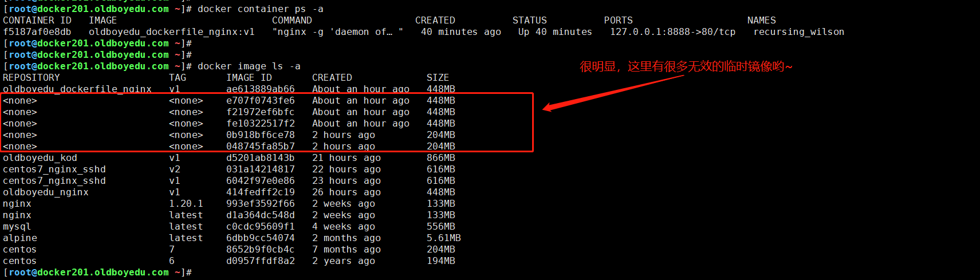Click the nginx 1.20.1 tag
The height and width of the screenshot is (280, 980).
pos(186,204)
